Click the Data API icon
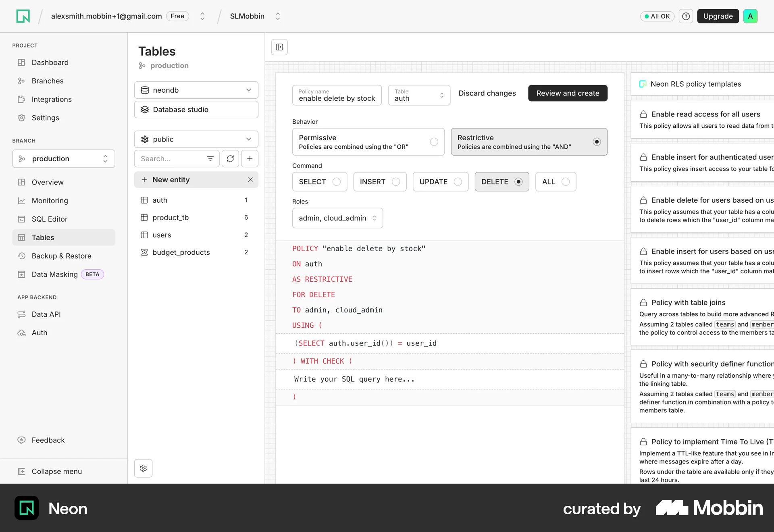The image size is (774, 532). [21, 314]
